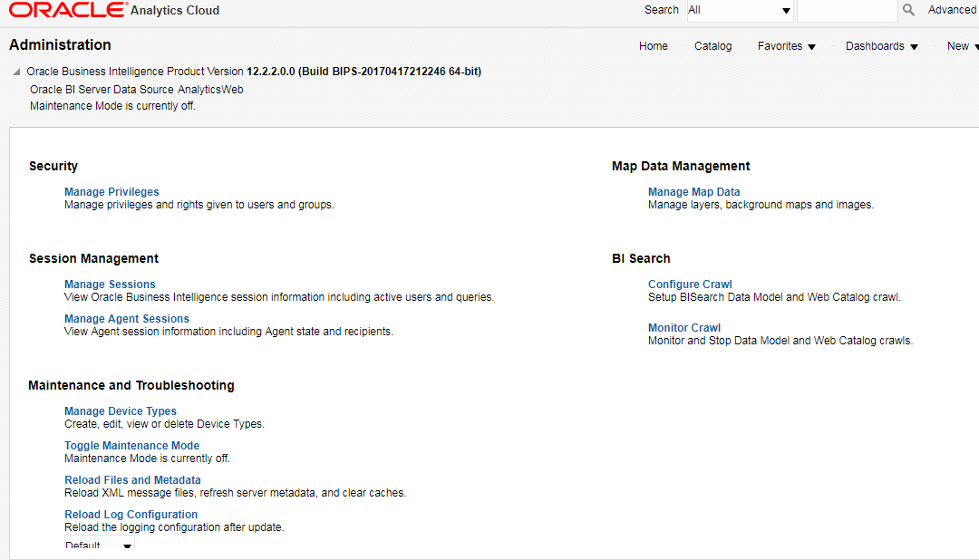Click Reload Files and Metadata
979x560 pixels.
pos(132,480)
